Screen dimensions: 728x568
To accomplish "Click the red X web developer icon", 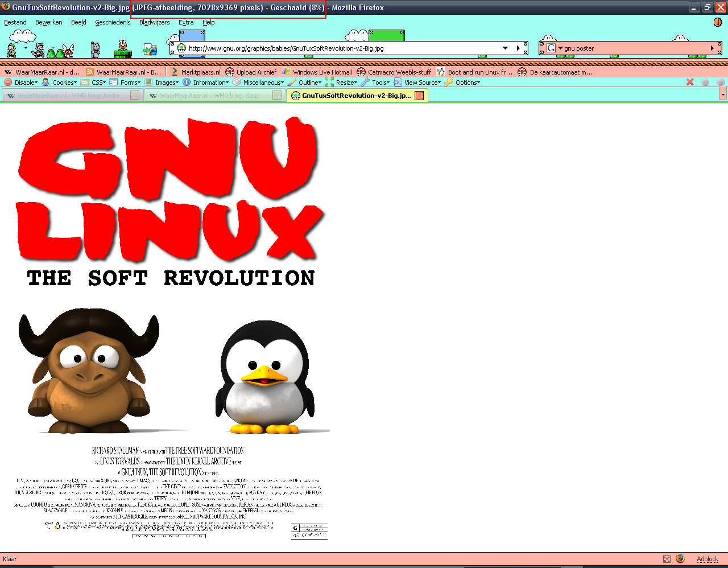I will tap(690, 82).
